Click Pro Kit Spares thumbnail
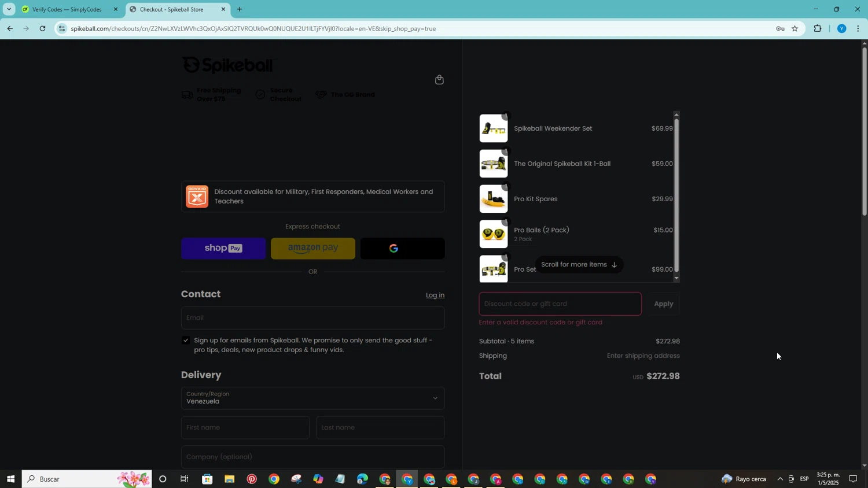Screen dimensions: 868x488 click(x=494, y=199)
